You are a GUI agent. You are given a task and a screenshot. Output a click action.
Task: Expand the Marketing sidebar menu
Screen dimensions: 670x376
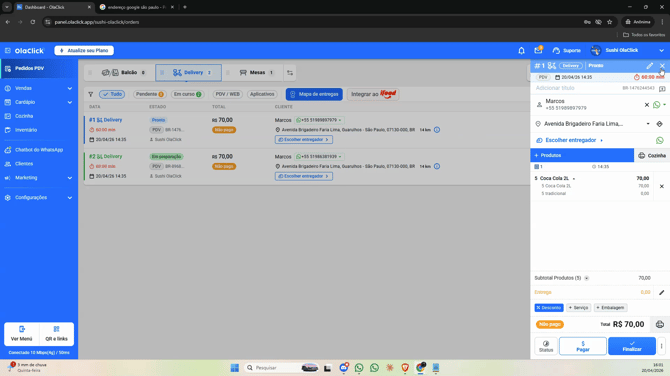(x=39, y=178)
